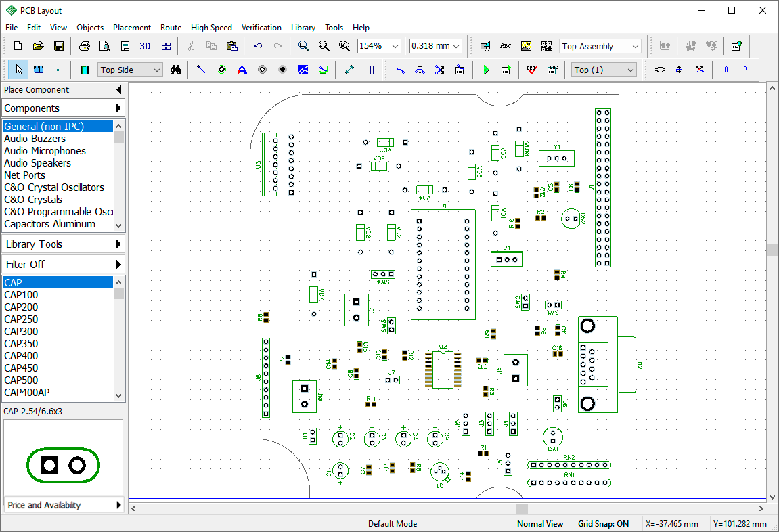Select the place pad tool
779x532 pixels.
tap(221, 70)
